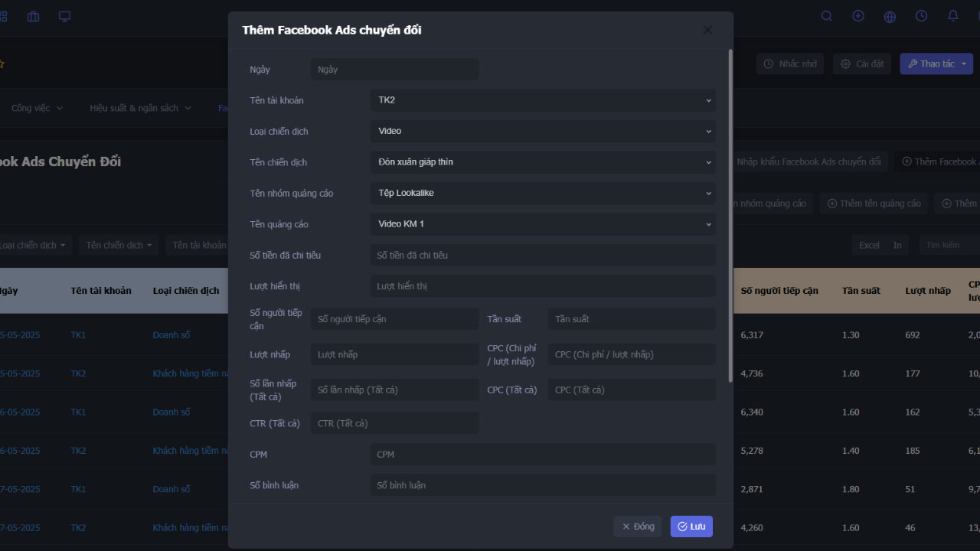
Task: Focus Số lần nhấp (Tất cả) input
Action: coord(394,390)
